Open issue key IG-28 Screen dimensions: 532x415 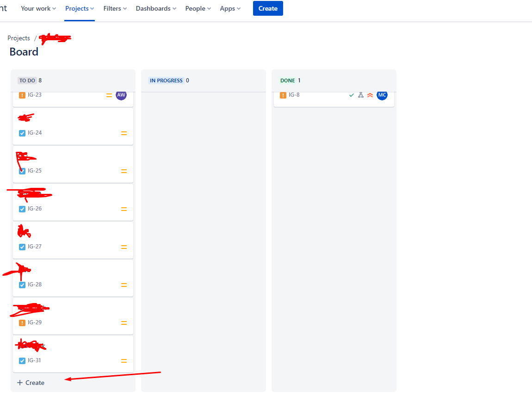[35, 285]
